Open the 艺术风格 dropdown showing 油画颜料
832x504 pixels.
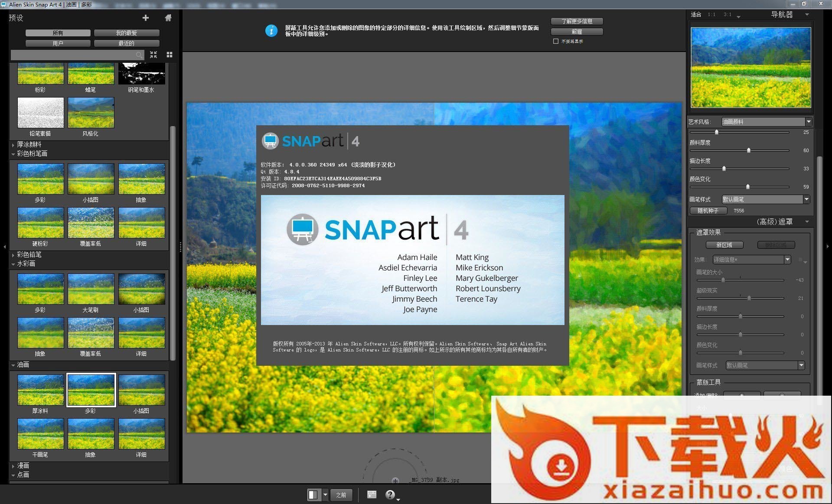[x=766, y=122]
